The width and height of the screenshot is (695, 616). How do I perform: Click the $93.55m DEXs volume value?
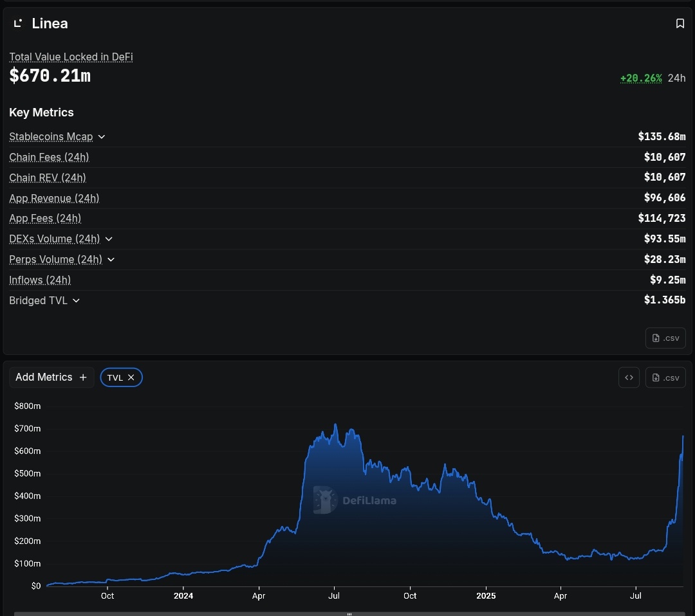click(665, 239)
